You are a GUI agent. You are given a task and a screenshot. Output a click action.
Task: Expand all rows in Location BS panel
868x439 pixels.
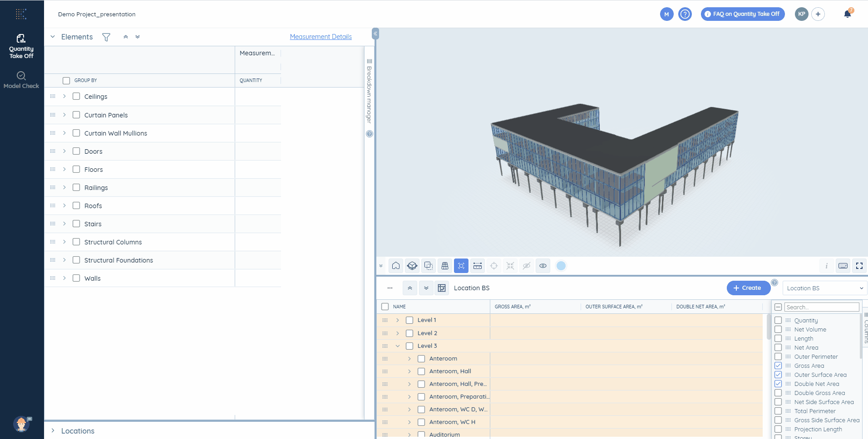point(426,288)
